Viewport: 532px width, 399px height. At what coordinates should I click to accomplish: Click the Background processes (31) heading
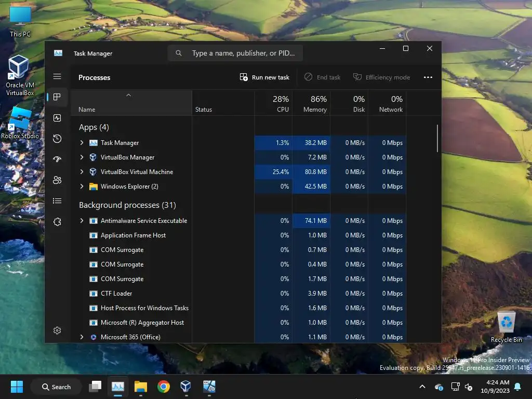(128, 205)
